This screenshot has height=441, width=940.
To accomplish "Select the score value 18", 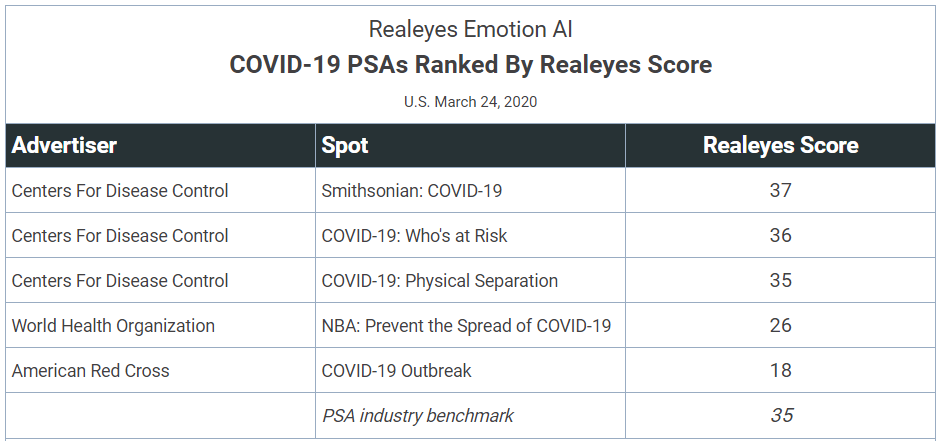I will pyautogui.click(x=780, y=370).
